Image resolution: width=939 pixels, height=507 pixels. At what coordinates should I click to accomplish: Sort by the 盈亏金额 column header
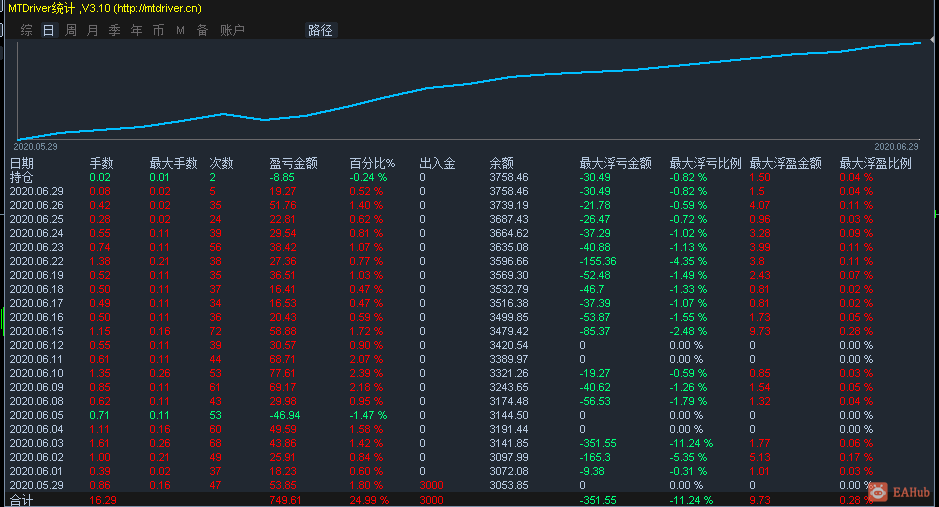click(x=293, y=163)
